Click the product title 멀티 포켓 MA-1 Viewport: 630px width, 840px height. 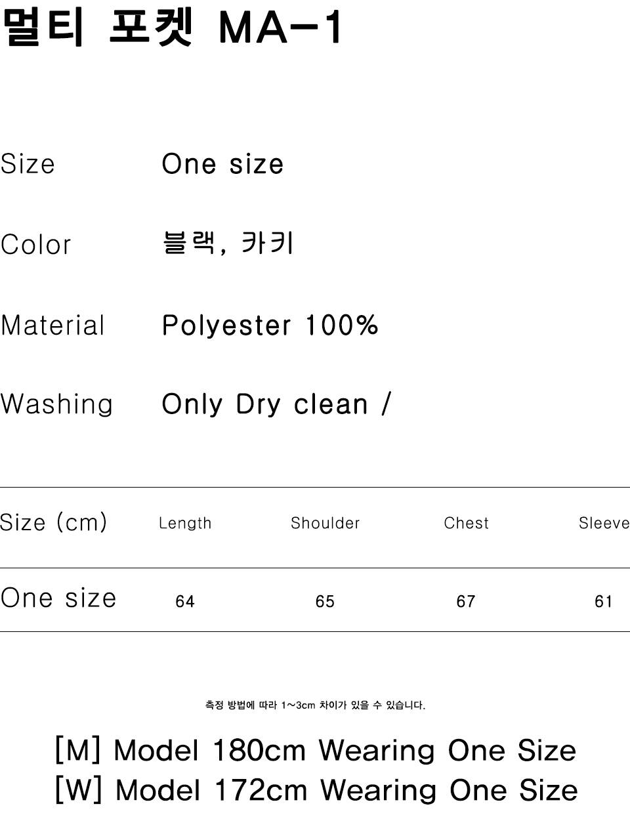(x=172, y=28)
